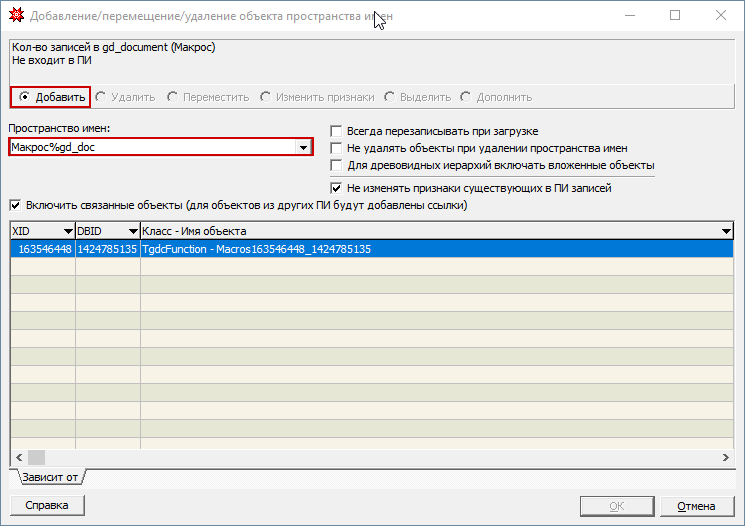Open 'Класс - Имя объекта' column dropdown arrow
The width and height of the screenshot is (745, 526).
(726, 232)
